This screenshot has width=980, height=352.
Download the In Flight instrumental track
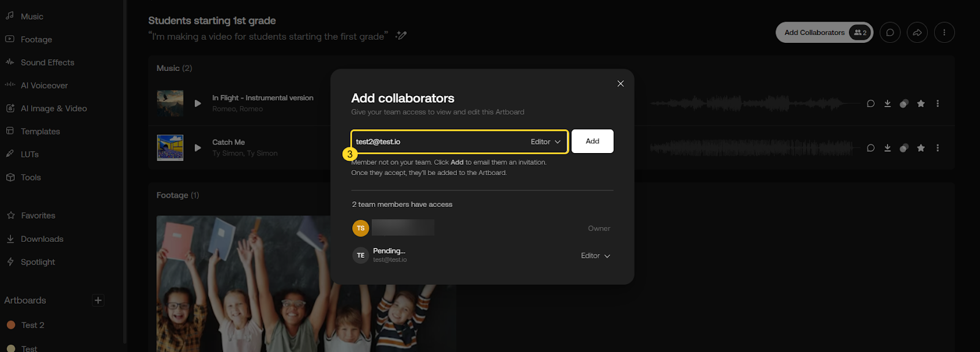click(x=888, y=103)
